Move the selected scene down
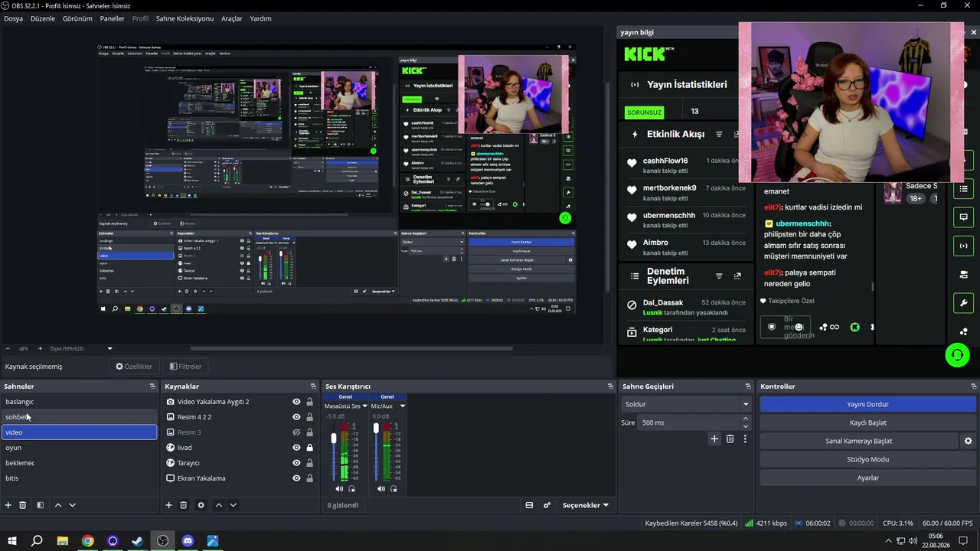 click(x=73, y=505)
